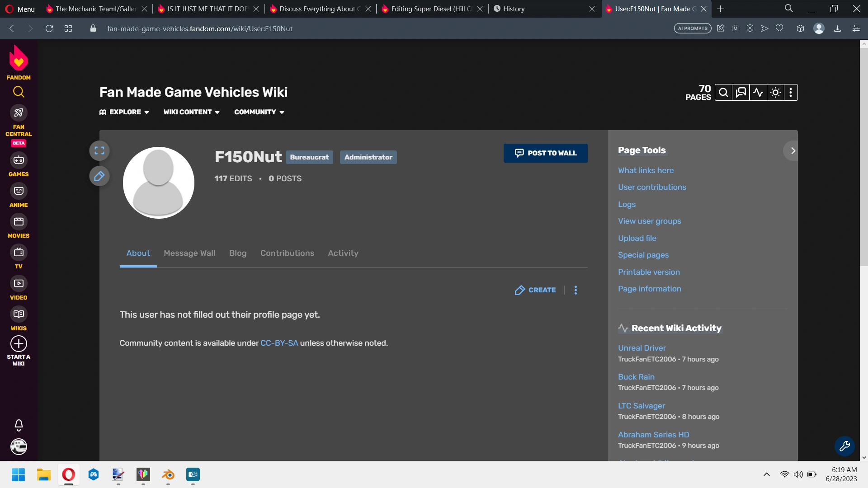Screen dimensions: 868x488
Task: Open Fandom search in left sidebar
Action: click(19, 92)
